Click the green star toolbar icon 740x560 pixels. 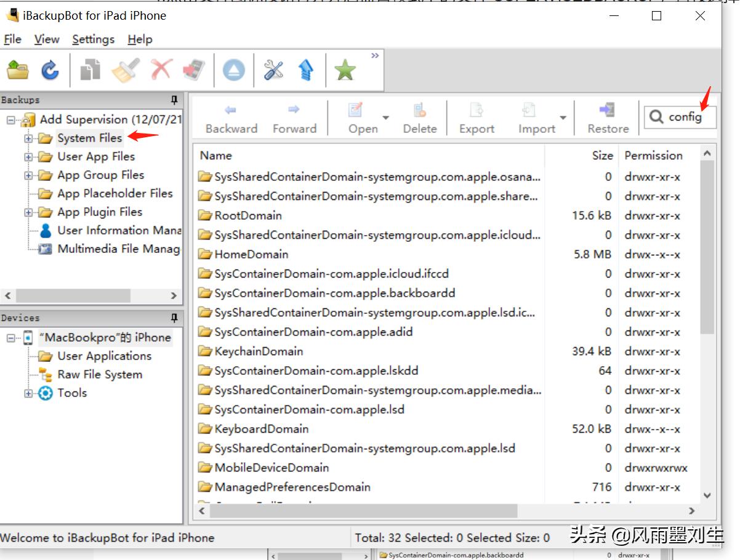pyautogui.click(x=345, y=70)
